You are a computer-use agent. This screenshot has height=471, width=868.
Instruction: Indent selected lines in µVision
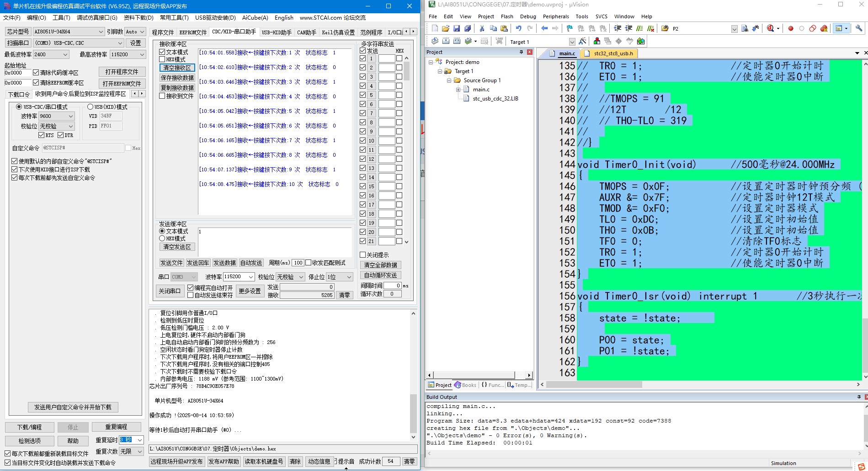coord(618,28)
